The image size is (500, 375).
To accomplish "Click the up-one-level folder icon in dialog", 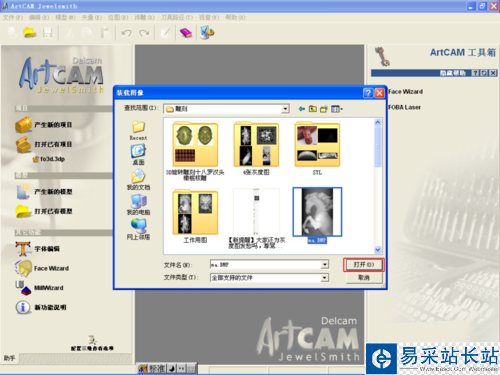I will (313, 109).
